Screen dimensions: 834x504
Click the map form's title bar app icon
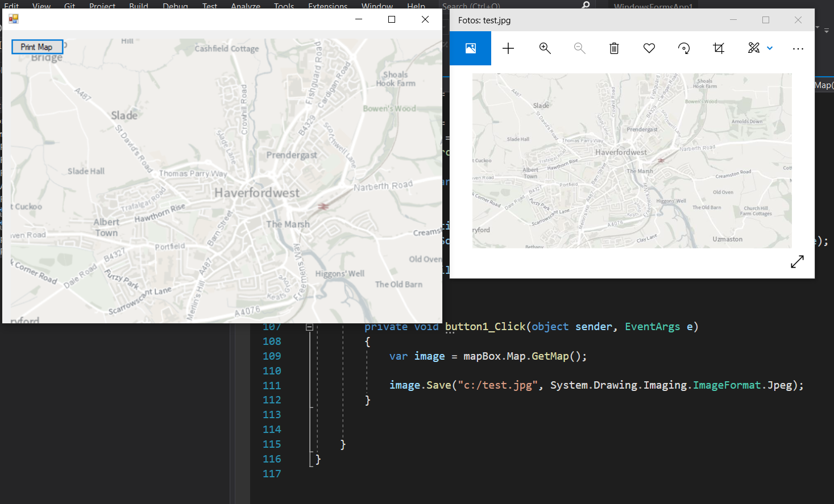[x=13, y=19]
